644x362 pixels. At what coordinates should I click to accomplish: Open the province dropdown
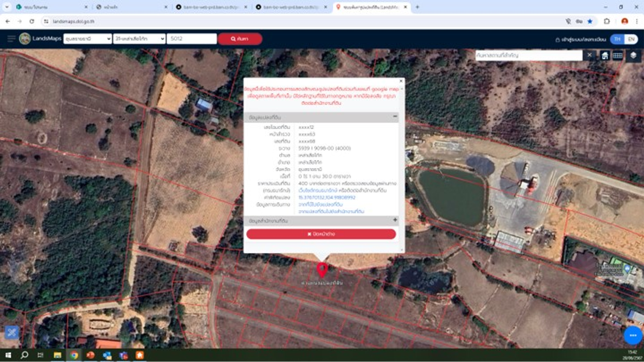(88, 39)
